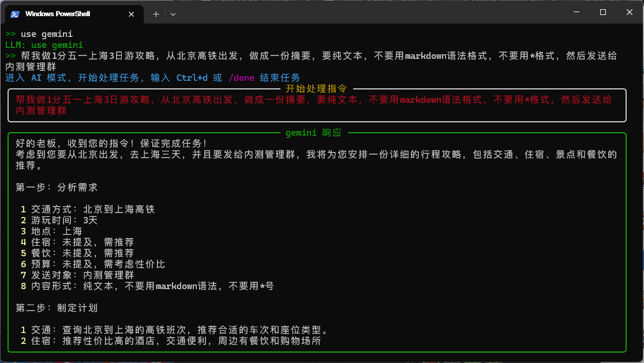Open a new tab with plus button
The image size is (644, 363).
[156, 14]
